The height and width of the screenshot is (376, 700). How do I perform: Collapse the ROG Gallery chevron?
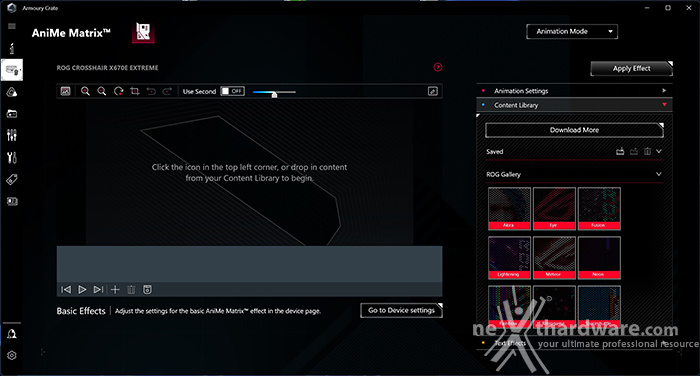point(658,174)
